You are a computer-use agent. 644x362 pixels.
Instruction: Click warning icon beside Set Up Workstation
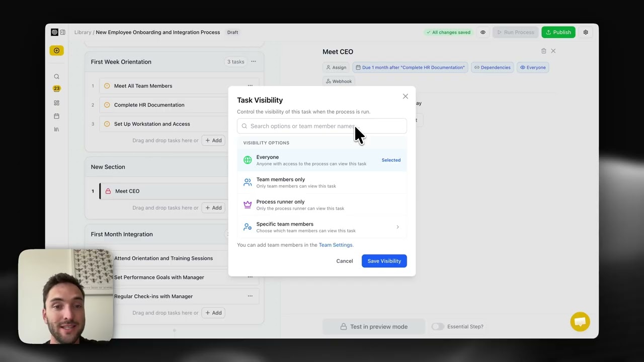click(107, 124)
